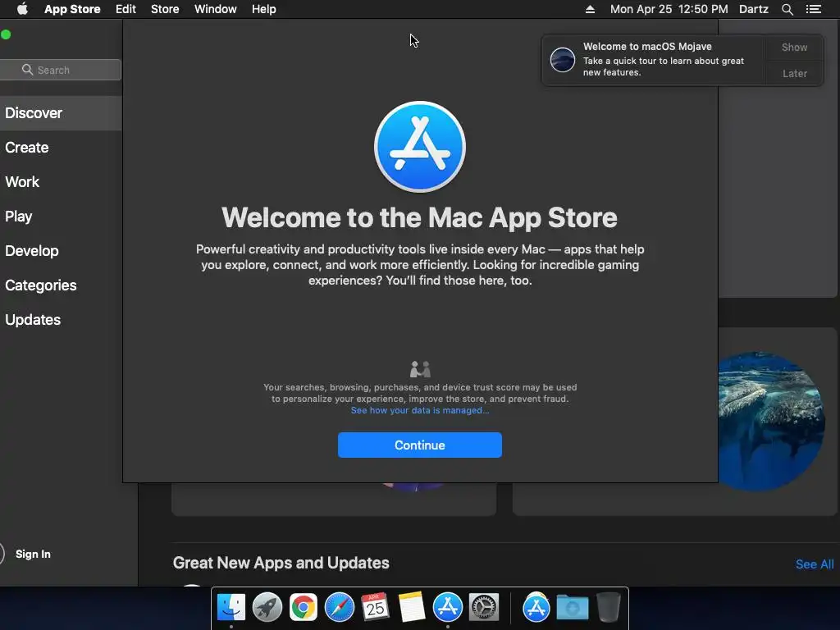The height and width of the screenshot is (630, 840).
Task: Select Develop in the sidebar
Action: [x=61, y=251]
